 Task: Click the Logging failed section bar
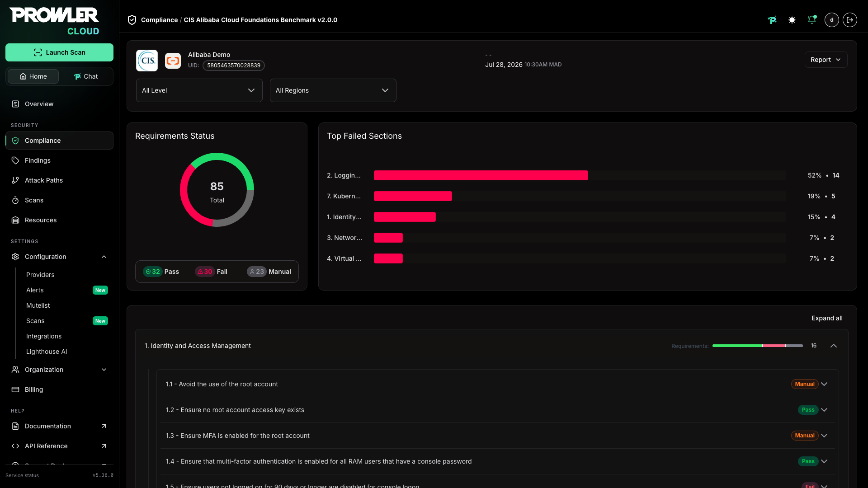click(x=481, y=175)
